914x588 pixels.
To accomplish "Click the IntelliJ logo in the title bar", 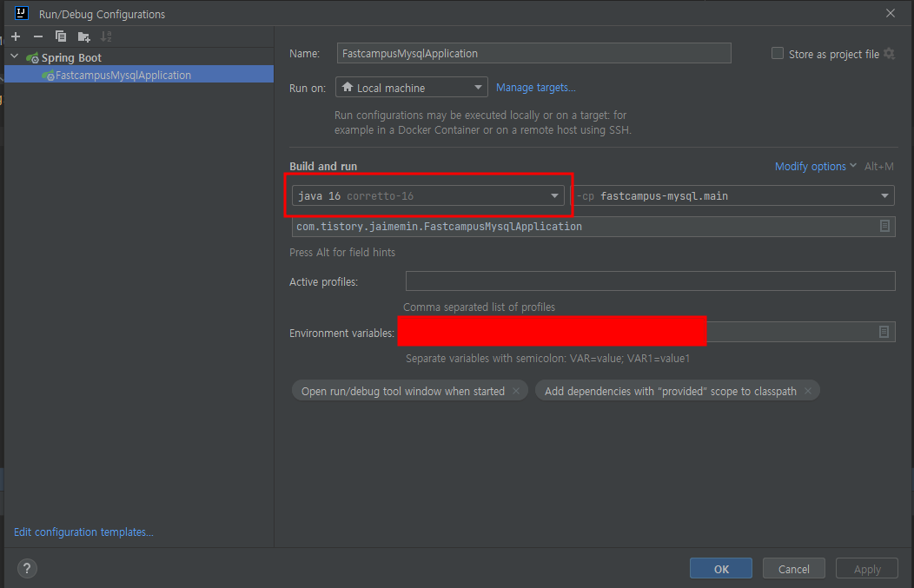I will pos(22,13).
